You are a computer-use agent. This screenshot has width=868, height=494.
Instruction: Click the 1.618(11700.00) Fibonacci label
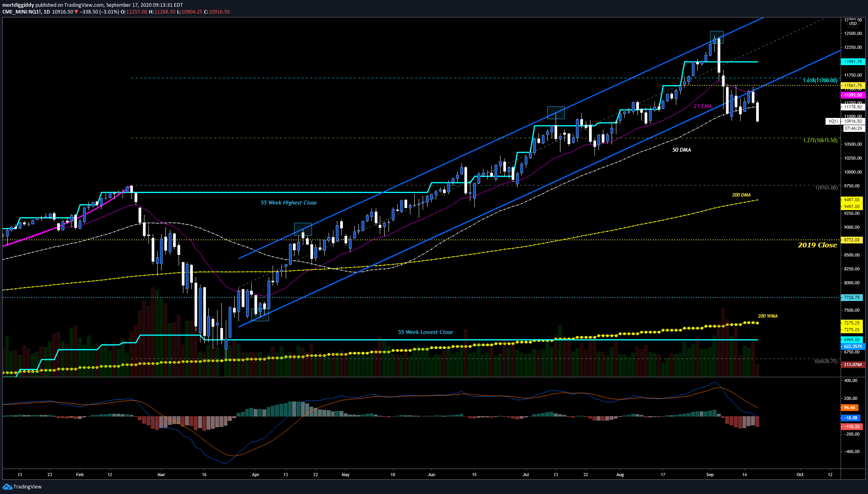coord(820,80)
